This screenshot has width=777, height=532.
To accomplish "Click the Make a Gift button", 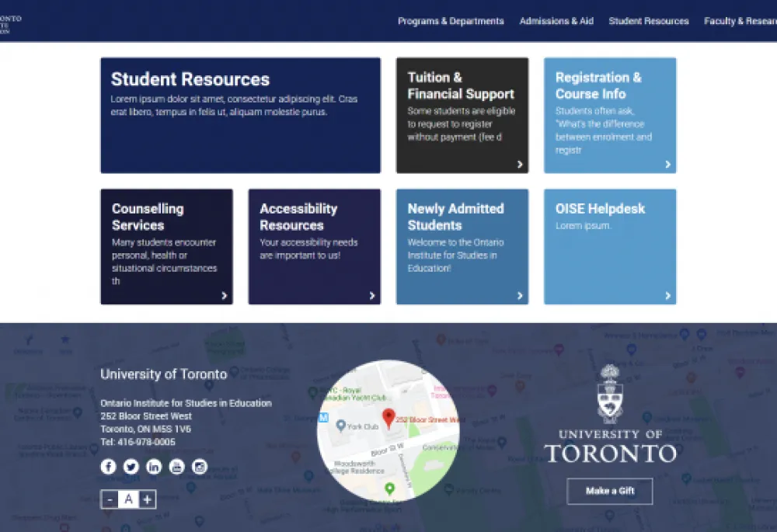I will [x=610, y=492].
